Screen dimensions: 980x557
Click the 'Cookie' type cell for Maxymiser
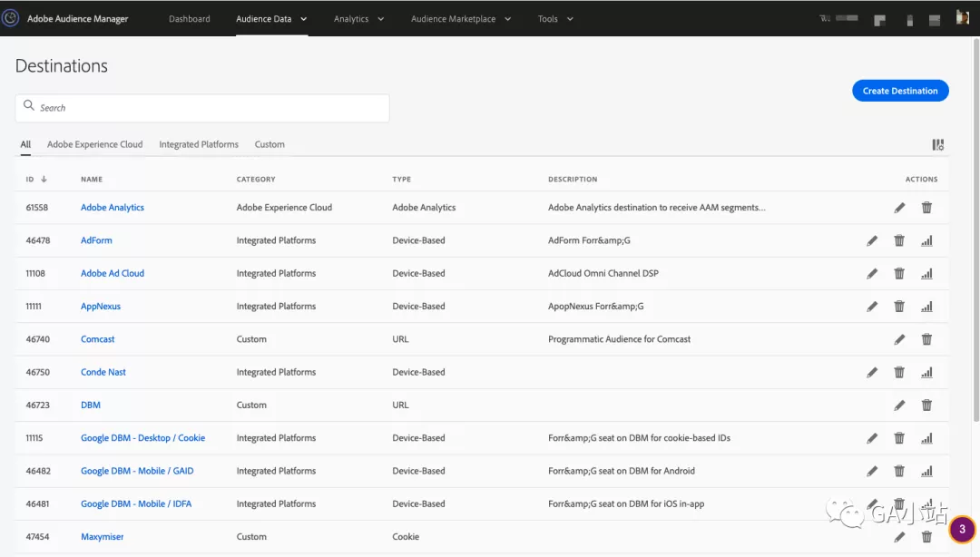coord(406,537)
